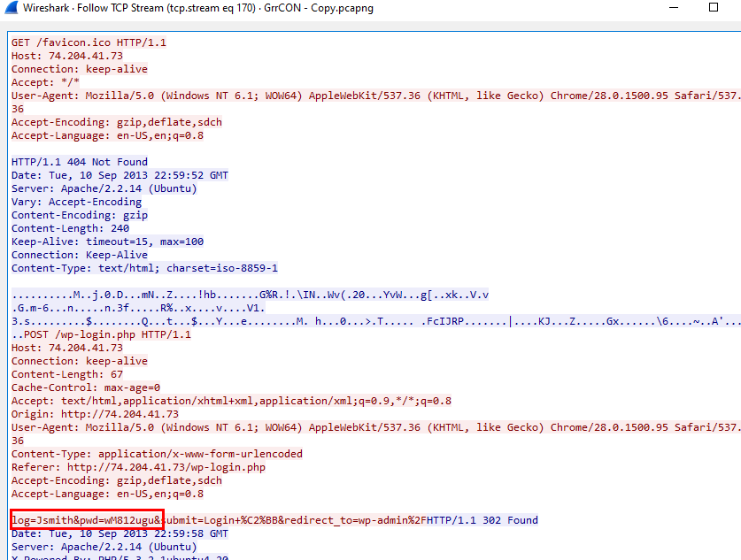Click 'Keep-Alive: timeout=15, max=100' line
Viewport: 741px width, 560px height.
[107, 242]
